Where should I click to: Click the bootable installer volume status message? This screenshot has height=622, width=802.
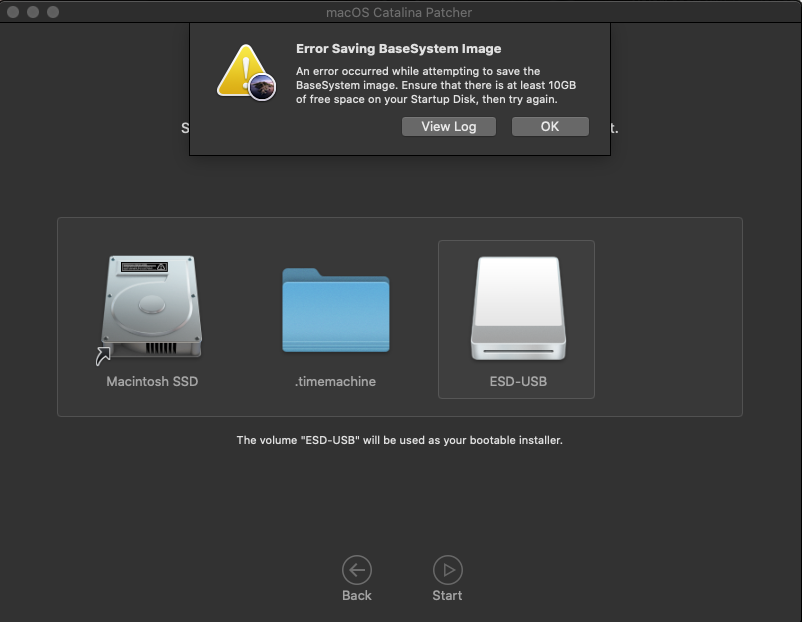(x=399, y=440)
